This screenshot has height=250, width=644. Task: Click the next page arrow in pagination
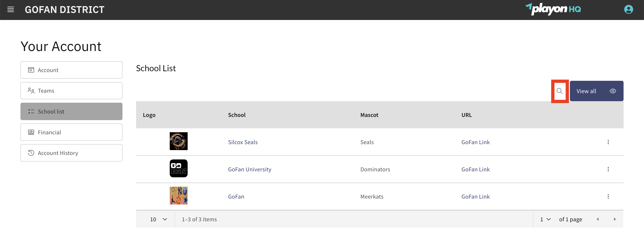615,219
